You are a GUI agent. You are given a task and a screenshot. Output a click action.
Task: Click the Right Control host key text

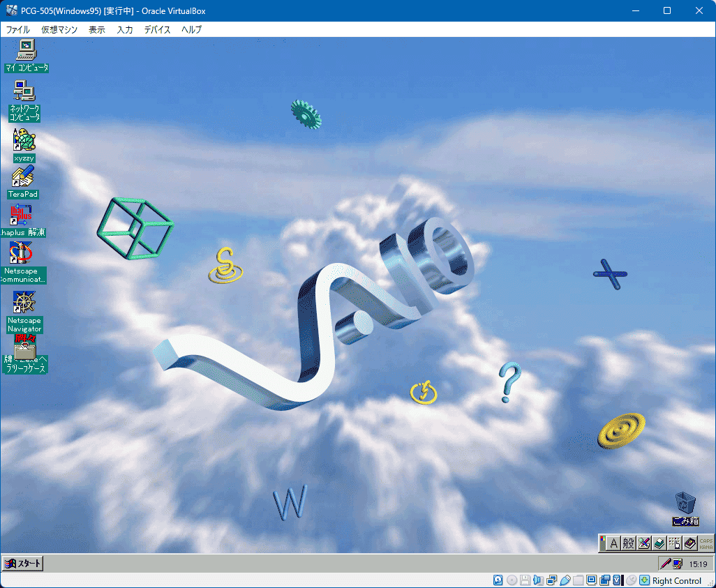[677, 581]
